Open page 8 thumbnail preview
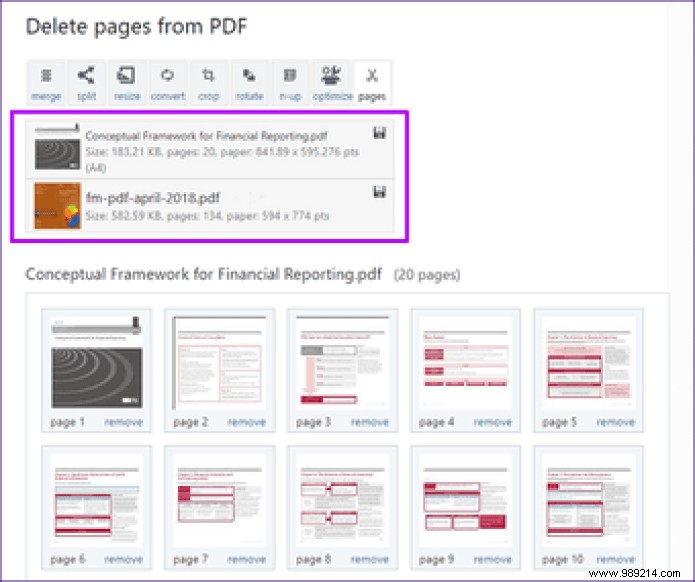 [342, 500]
